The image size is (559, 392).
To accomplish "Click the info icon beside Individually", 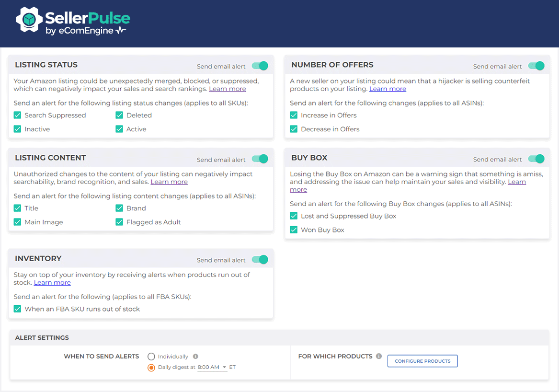I will pos(196,356).
